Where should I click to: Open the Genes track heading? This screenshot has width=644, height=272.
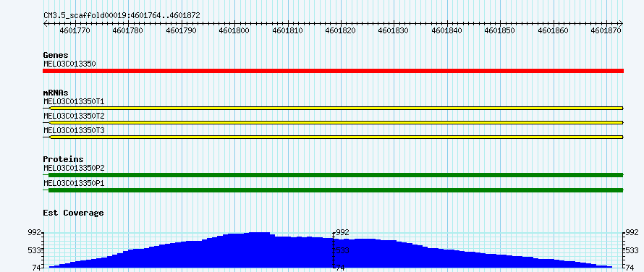click(x=56, y=55)
